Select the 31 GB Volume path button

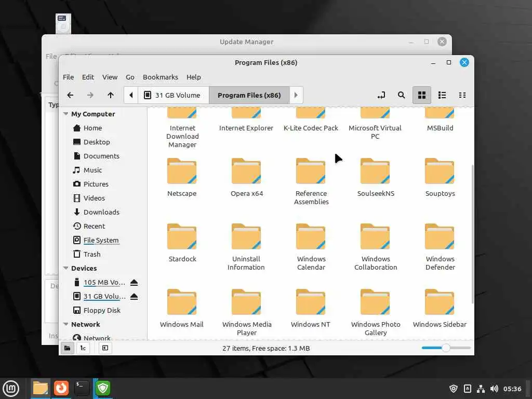tap(174, 96)
